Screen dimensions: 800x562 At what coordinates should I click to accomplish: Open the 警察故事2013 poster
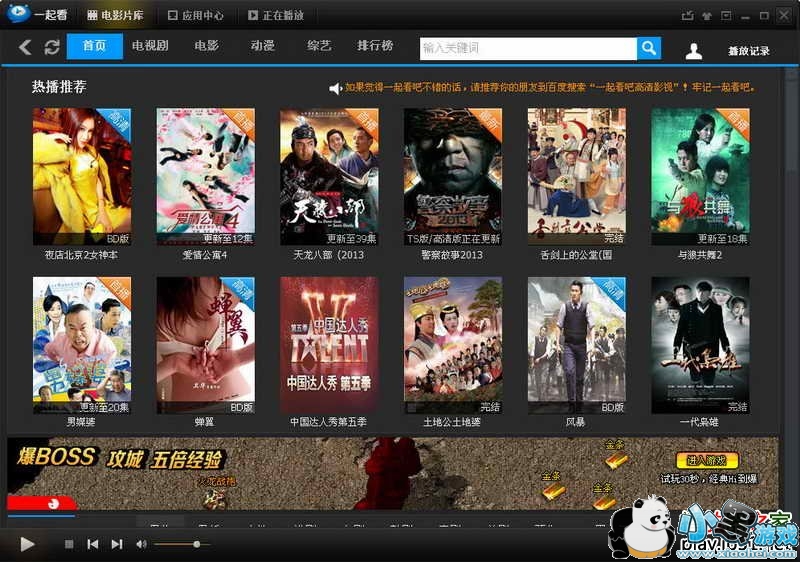click(x=453, y=176)
